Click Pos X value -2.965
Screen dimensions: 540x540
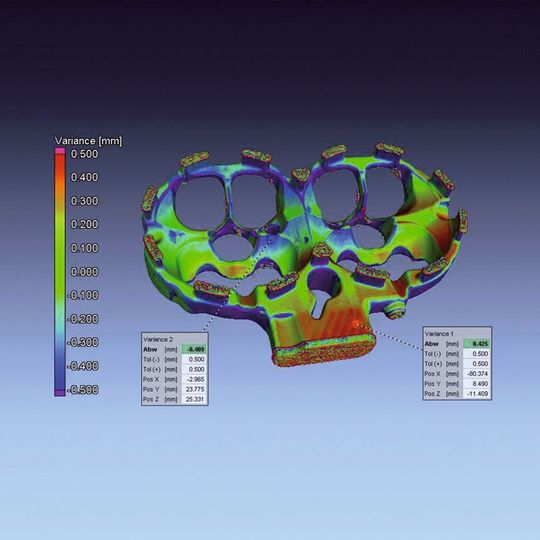(x=195, y=379)
